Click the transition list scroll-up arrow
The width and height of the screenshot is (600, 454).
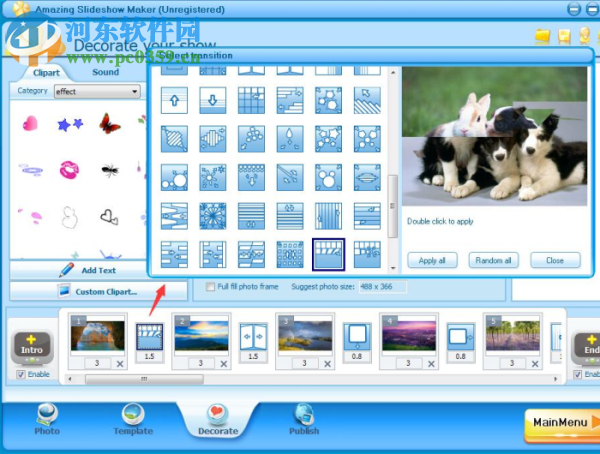pos(393,72)
